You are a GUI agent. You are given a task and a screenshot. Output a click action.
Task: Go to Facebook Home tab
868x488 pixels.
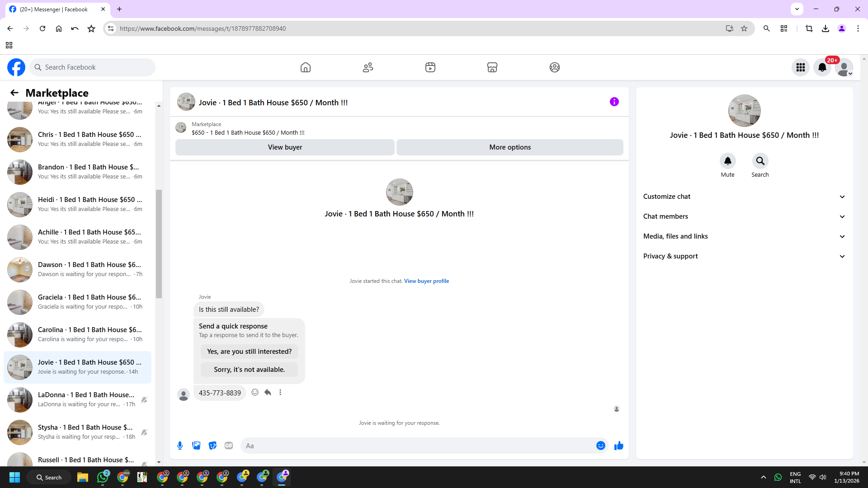click(x=306, y=67)
